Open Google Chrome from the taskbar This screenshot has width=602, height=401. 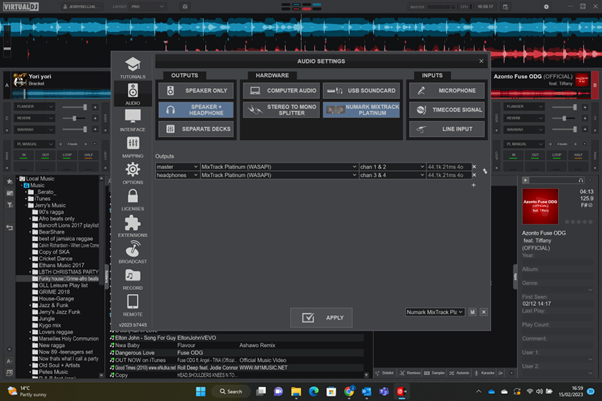tap(349, 391)
